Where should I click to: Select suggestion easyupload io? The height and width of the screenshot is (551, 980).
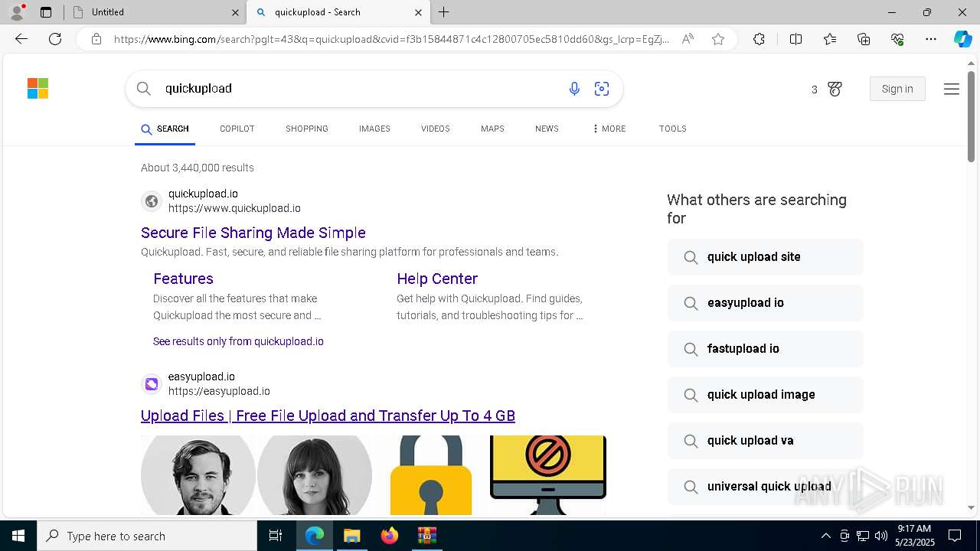765,303
